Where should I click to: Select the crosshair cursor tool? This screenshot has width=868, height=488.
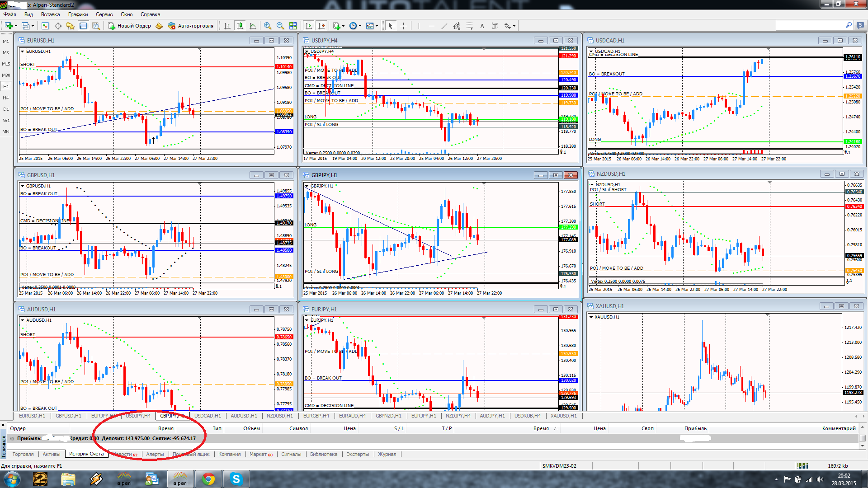click(x=403, y=26)
